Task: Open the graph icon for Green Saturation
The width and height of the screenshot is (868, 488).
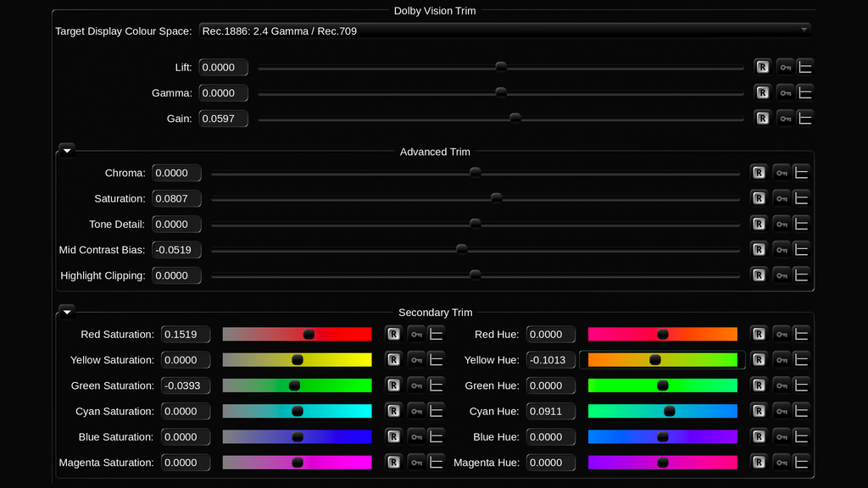Action: tap(437, 385)
